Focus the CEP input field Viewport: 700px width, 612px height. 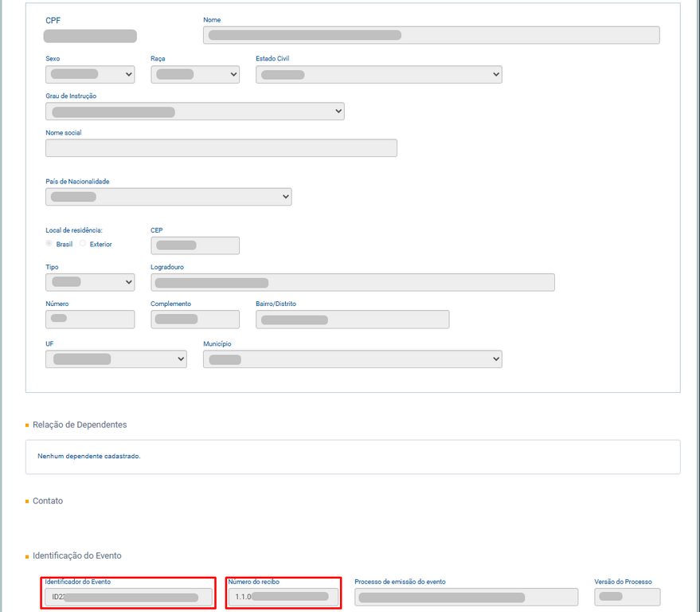point(194,245)
